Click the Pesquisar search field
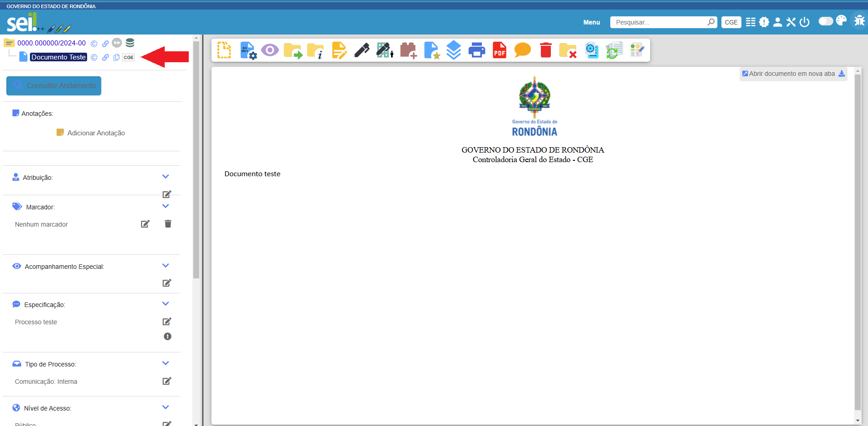 pos(658,22)
